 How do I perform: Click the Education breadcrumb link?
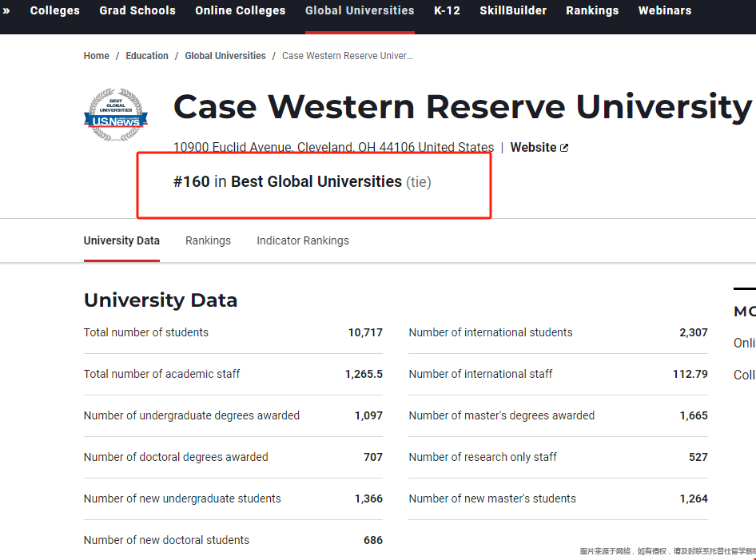tap(147, 56)
